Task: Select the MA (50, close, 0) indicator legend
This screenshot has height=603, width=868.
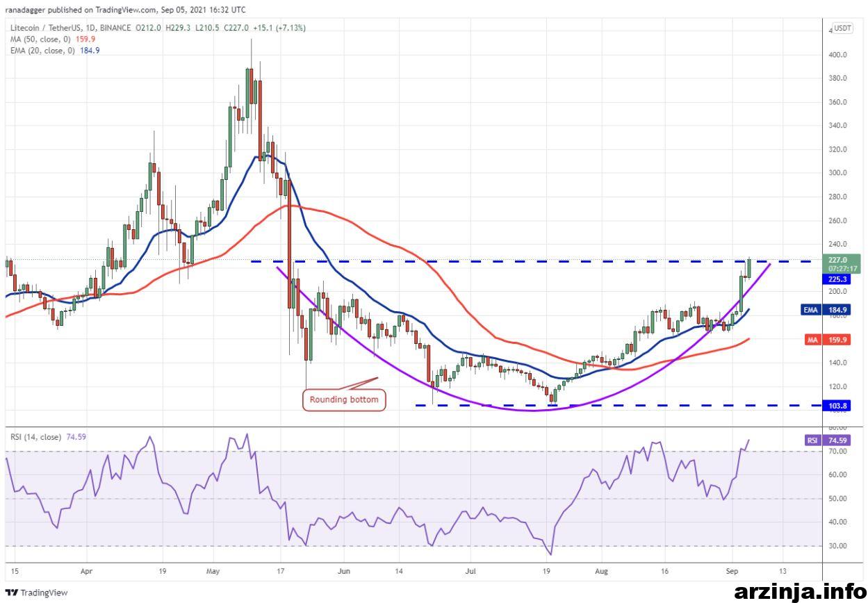Action: coord(51,39)
